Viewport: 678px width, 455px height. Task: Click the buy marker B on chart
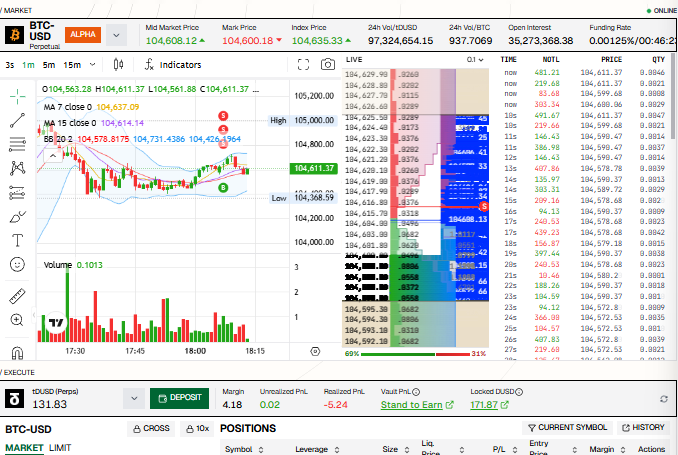click(223, 187)
